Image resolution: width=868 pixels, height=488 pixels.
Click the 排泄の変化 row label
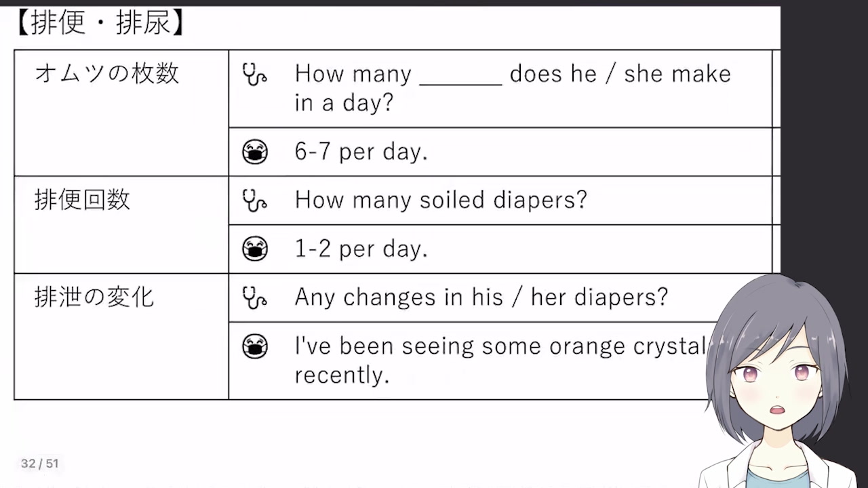pos(94,297)
